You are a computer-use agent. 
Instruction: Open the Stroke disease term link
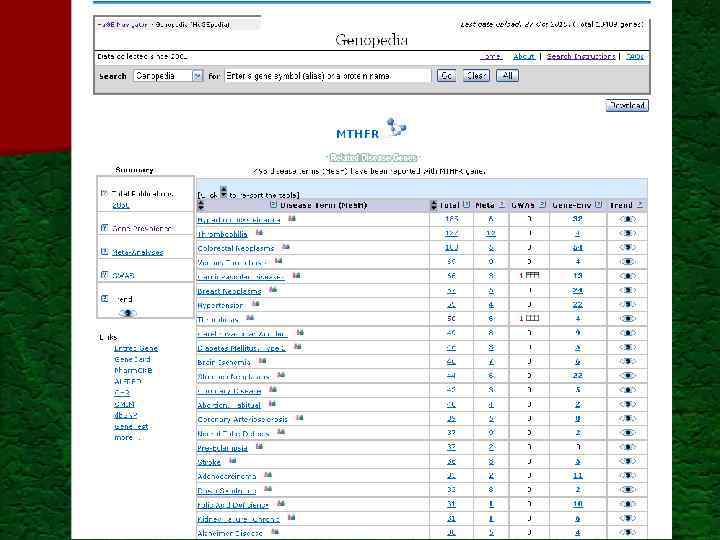(209, 462)
